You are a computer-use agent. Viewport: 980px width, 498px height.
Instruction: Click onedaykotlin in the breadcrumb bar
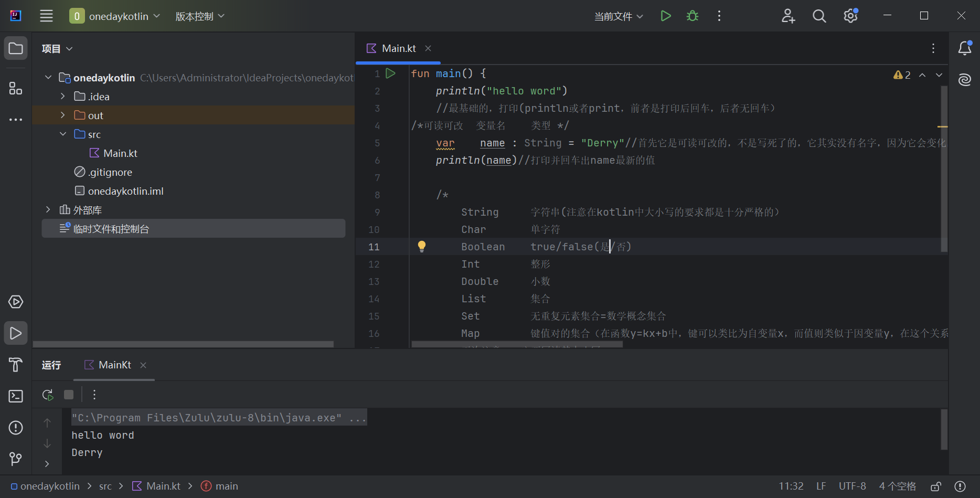[45, 486]
